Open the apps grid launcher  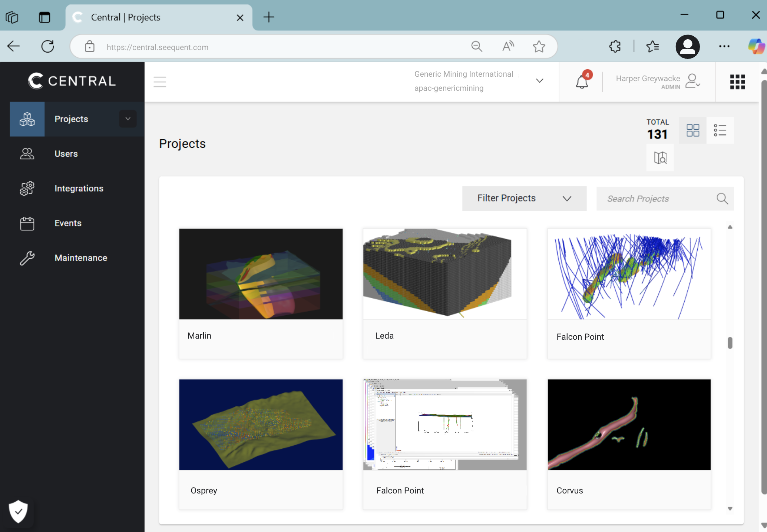click(737, 82)
